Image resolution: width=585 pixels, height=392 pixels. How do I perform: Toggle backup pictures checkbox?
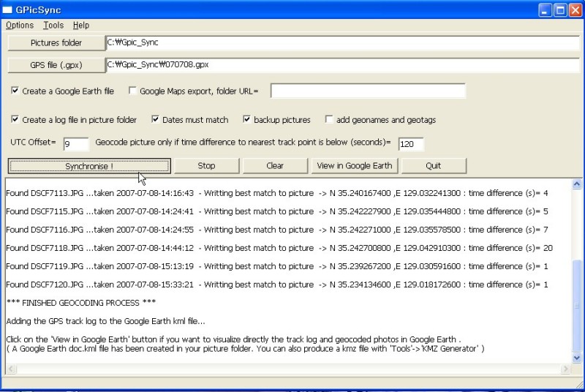click(246, 119)
